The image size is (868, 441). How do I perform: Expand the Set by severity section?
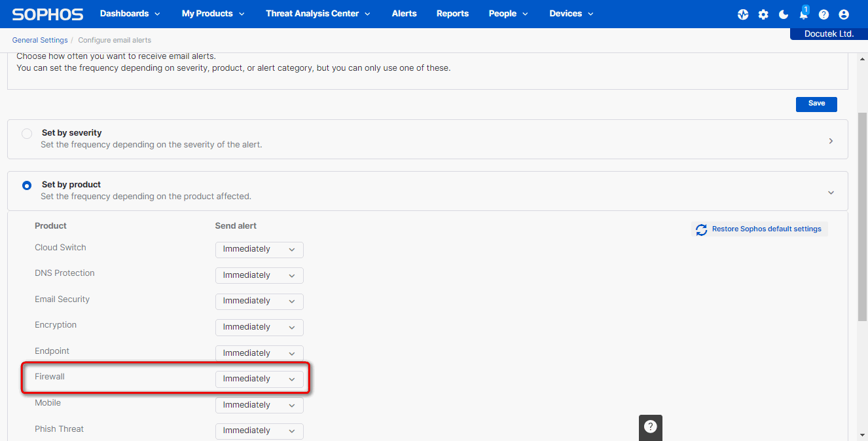coord(831,141)
